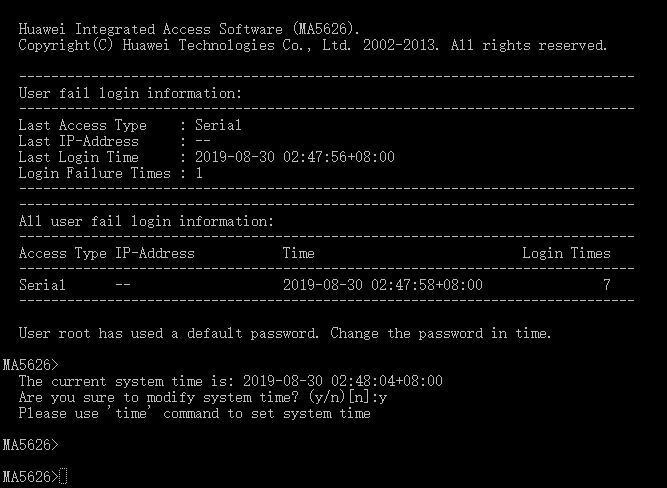The image size is (667, 488).
Task: Click the 'The current system time is' line
Action: 230,381
